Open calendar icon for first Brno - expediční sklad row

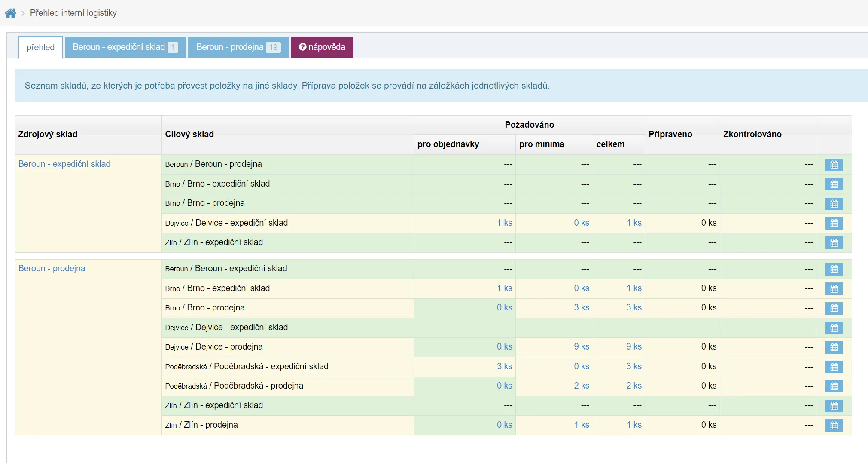(x=834, y=184)
